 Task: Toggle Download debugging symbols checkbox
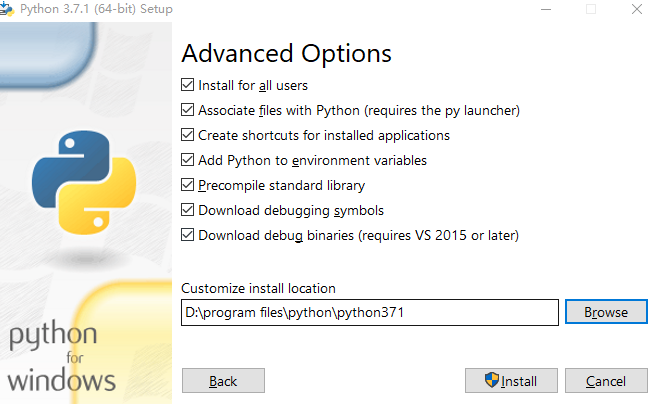tap(188, 209)
